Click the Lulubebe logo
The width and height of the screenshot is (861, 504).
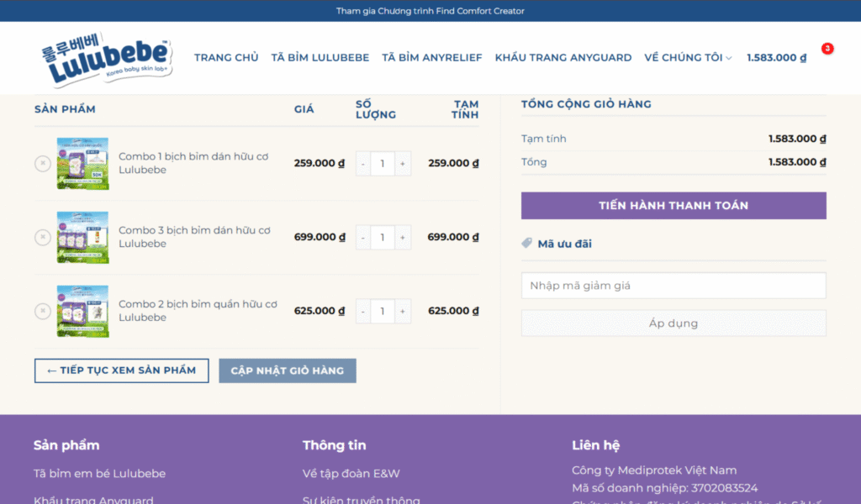pyautogui.click(x=107, y=58)
